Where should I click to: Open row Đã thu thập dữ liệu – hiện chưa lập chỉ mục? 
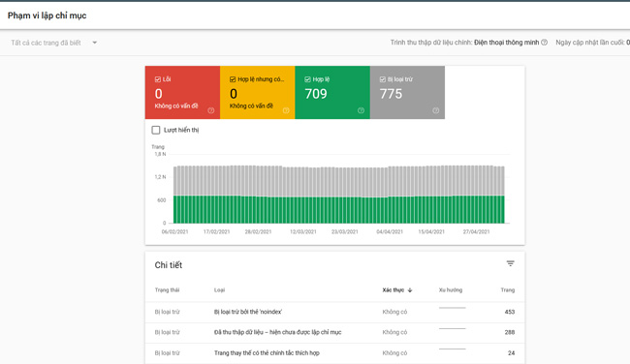[x=334, y=333]
